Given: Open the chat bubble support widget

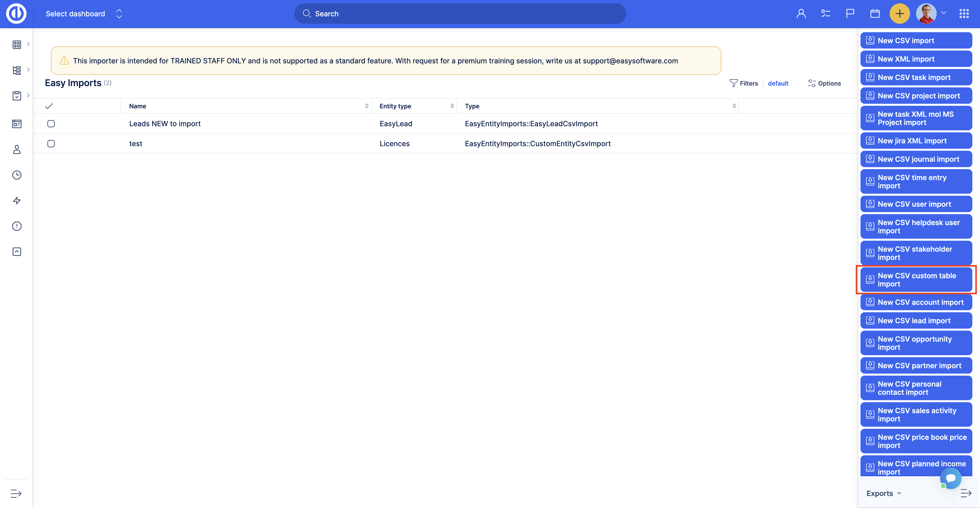Looking at the screenshot, I should pyautogui.click(x=951, y=478).
